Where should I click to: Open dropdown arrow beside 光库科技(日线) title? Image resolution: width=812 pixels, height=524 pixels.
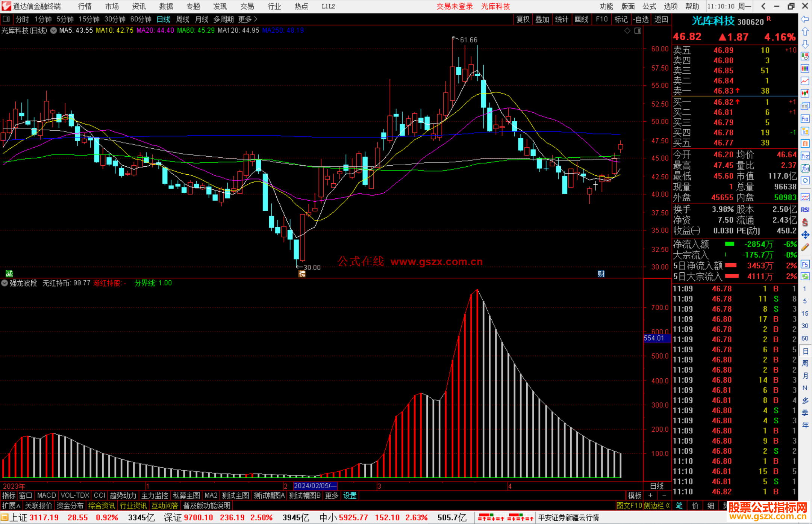pos(54,30)
